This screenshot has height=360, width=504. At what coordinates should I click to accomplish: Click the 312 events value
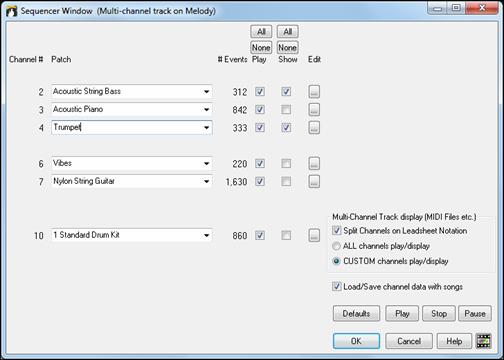pyautogui.click(x=240, y=92)
